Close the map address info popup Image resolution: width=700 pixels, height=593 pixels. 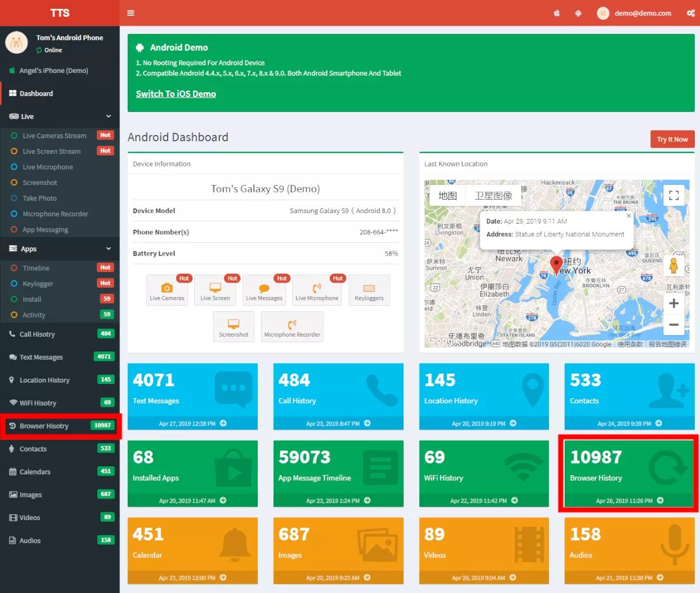tap(628, 216)
